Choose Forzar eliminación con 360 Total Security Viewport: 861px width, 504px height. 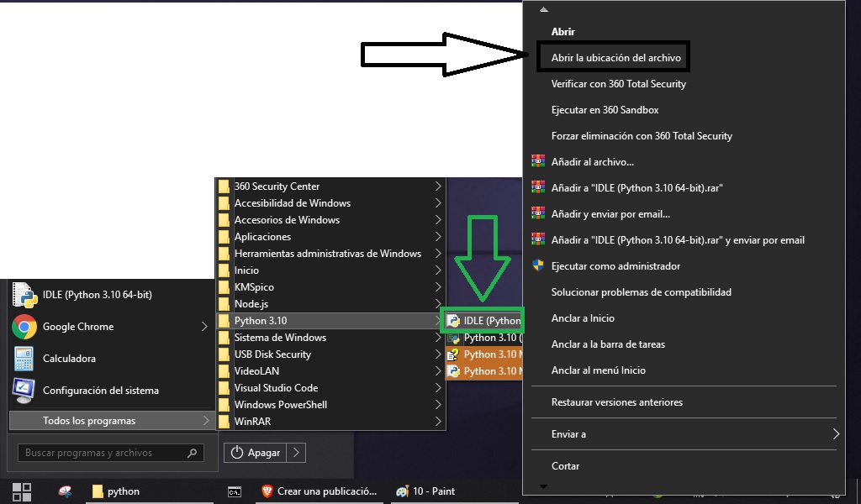click(x=684, y=136)
